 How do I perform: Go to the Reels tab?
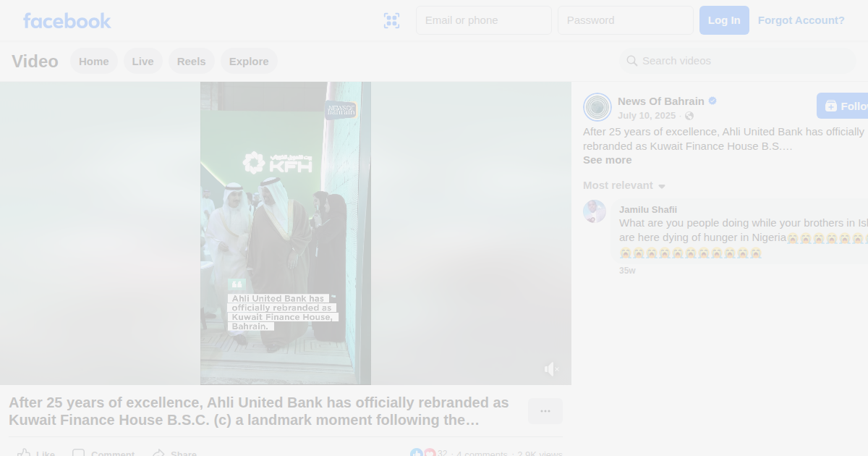point(191,62)
